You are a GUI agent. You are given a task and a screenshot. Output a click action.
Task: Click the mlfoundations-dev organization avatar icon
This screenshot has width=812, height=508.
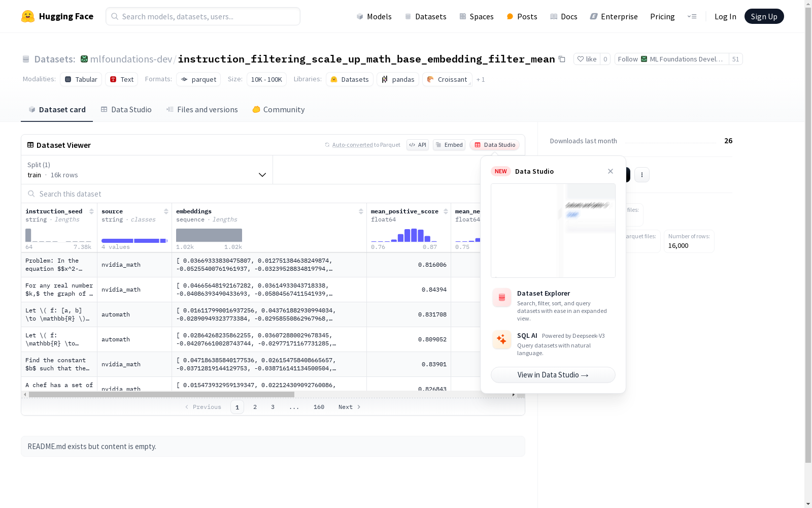(84, 59)
